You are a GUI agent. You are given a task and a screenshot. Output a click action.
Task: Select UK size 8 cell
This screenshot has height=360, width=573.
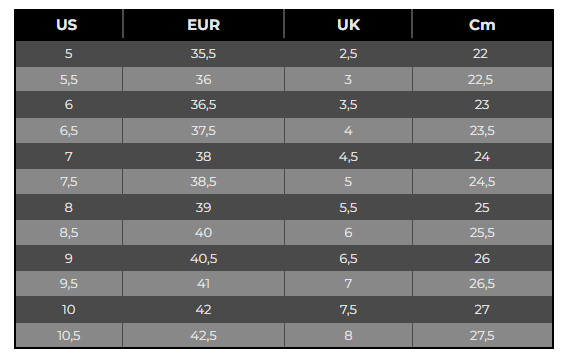click(x=348, y=335)
